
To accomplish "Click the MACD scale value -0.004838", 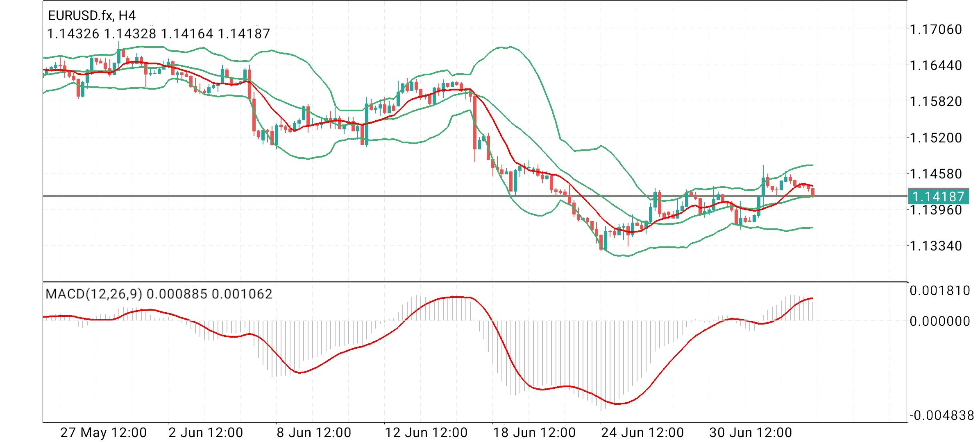I will pyautogui.click(x=942, y=416).
